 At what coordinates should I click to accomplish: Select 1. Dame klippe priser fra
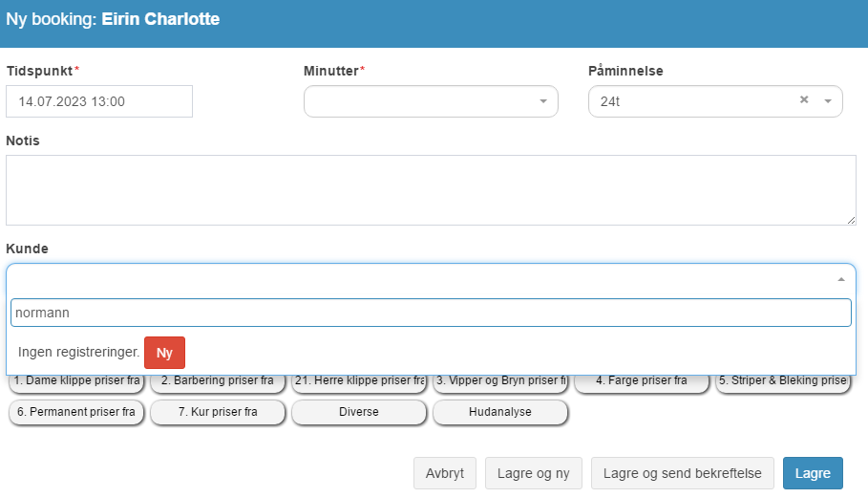pos(76,381)
